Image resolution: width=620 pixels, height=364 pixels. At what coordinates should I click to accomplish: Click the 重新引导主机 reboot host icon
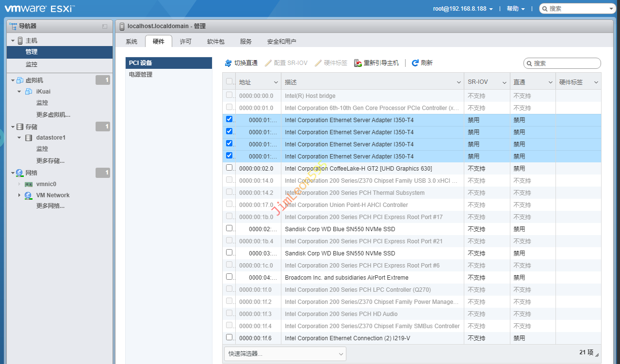(x=358, y=63)
